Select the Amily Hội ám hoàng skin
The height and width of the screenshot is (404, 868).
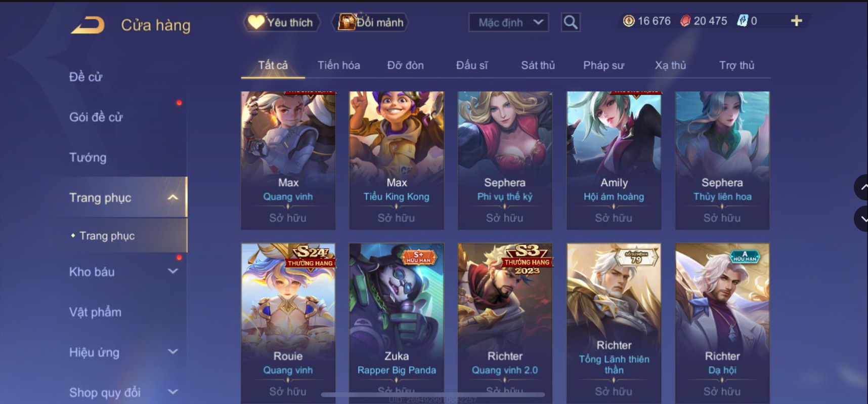coord(614,160)
